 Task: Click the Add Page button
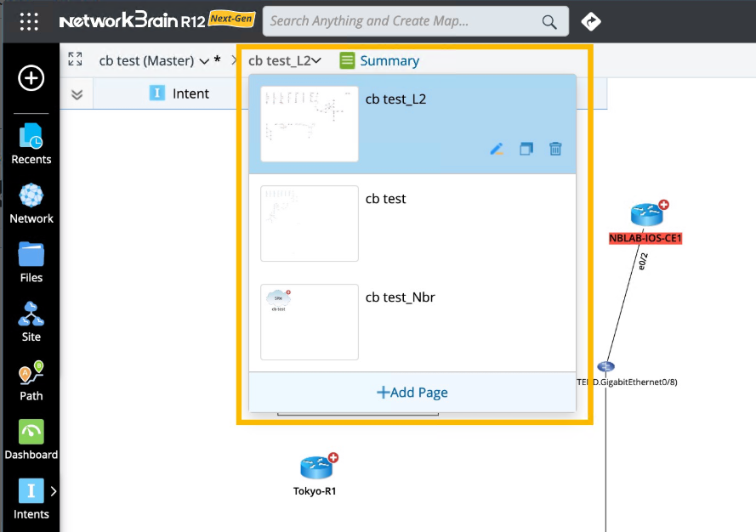412,393
